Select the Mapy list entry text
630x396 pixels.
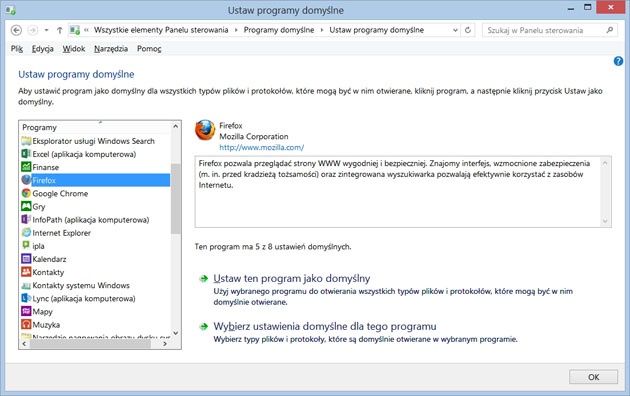43,312
